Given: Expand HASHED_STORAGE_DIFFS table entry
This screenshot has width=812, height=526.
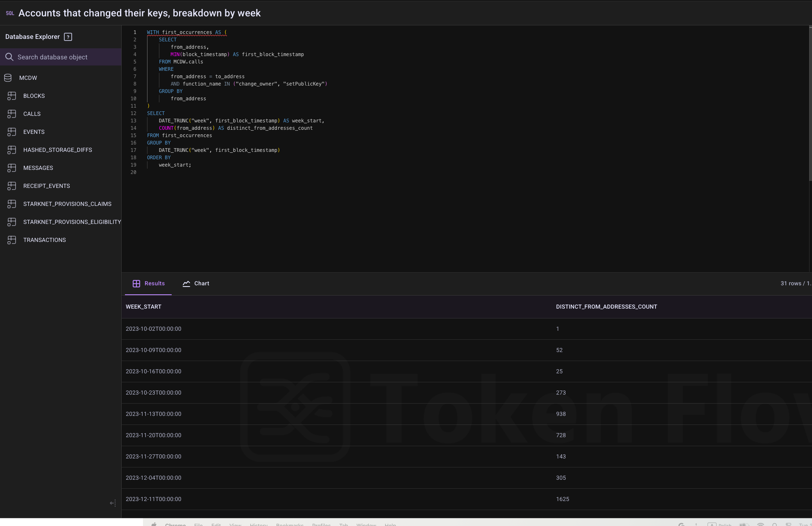Looking at the screenshot, I should coord(57,149).
